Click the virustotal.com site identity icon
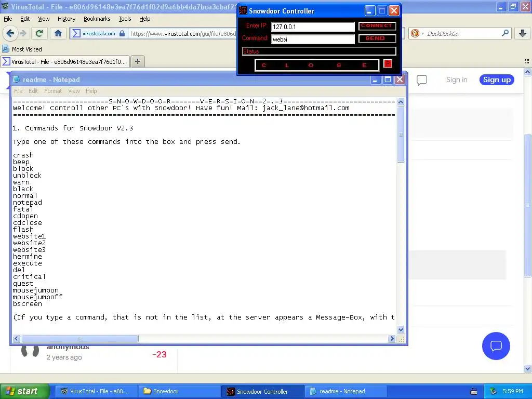This screenshot has height=399, width=532. click(76, 33)
